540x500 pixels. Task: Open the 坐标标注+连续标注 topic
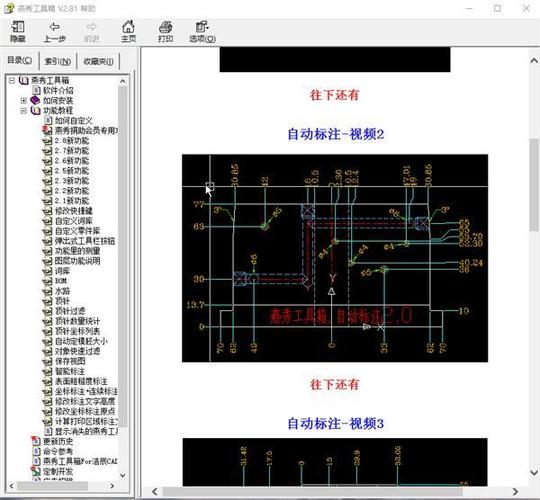click(86, 391)
